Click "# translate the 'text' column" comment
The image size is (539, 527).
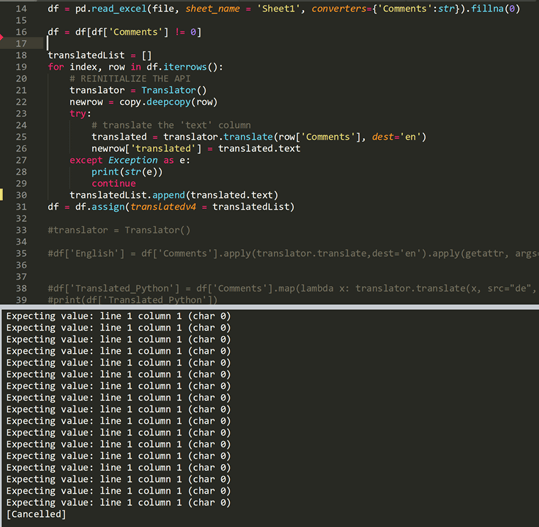(x=171, y=125)
